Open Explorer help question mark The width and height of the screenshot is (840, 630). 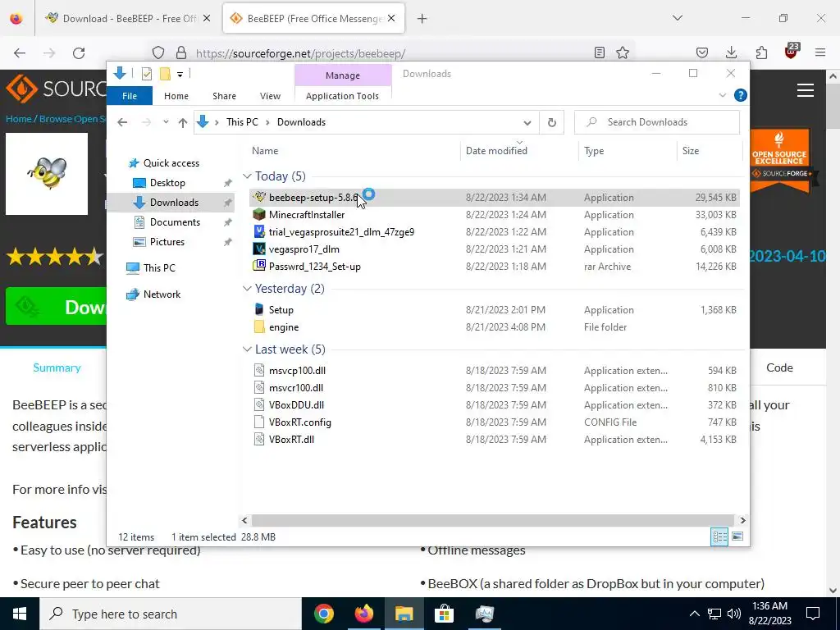[741, 95]
